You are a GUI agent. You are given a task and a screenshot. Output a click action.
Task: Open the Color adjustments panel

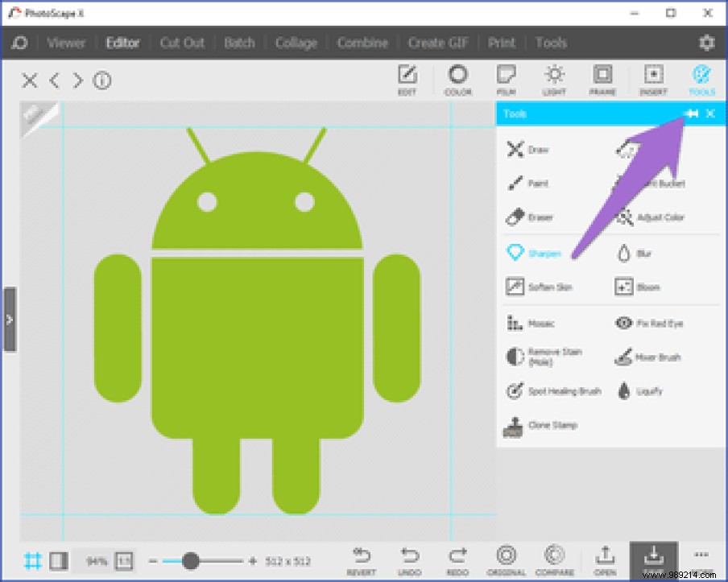pos(457,80)
